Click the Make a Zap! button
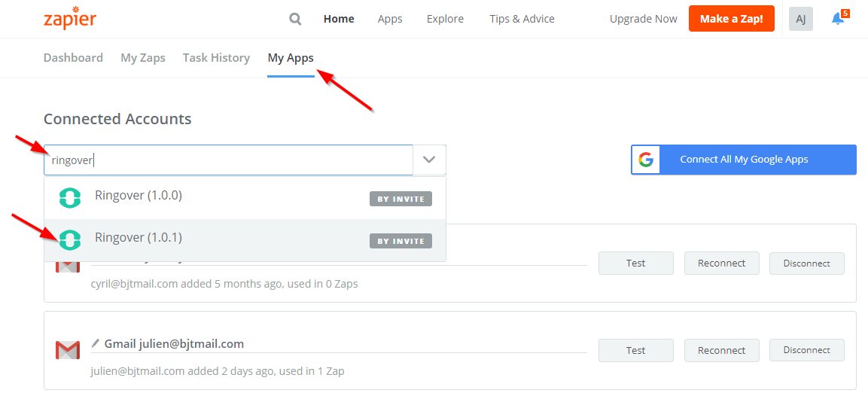Viewport: 868px width, 396px height. click(x=731, y=19)
